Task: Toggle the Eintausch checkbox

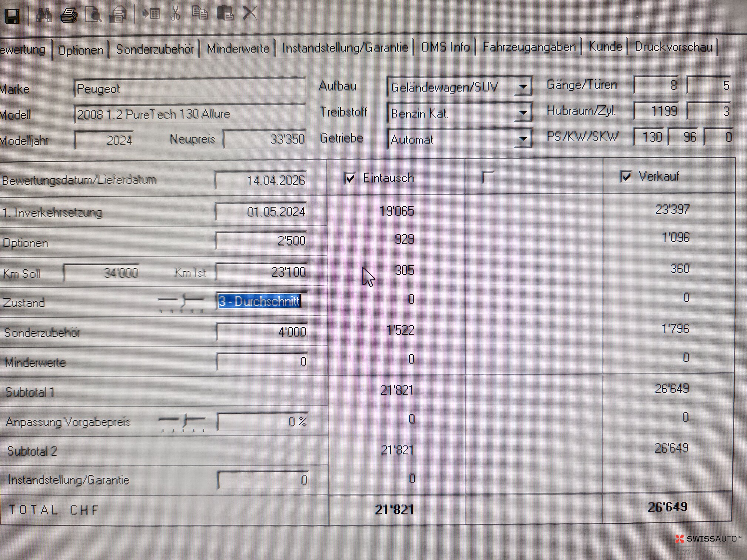Action: [x=350, y=179]
